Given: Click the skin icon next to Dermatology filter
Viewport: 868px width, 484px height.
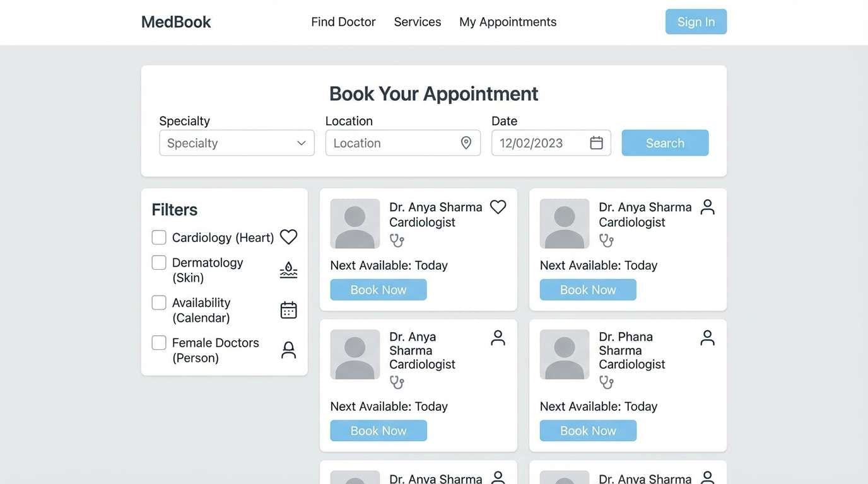Looking at the screenshot, I should (x=288, y=270).
